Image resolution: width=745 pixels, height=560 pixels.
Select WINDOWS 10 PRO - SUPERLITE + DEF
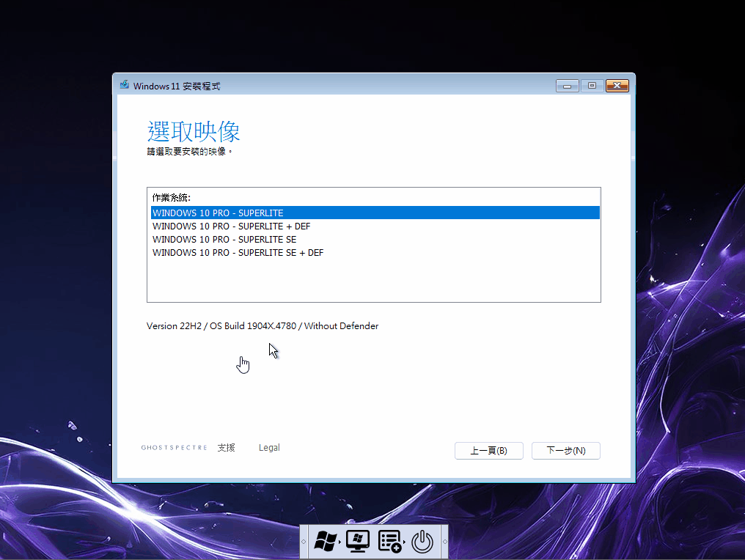coord(231,226)
